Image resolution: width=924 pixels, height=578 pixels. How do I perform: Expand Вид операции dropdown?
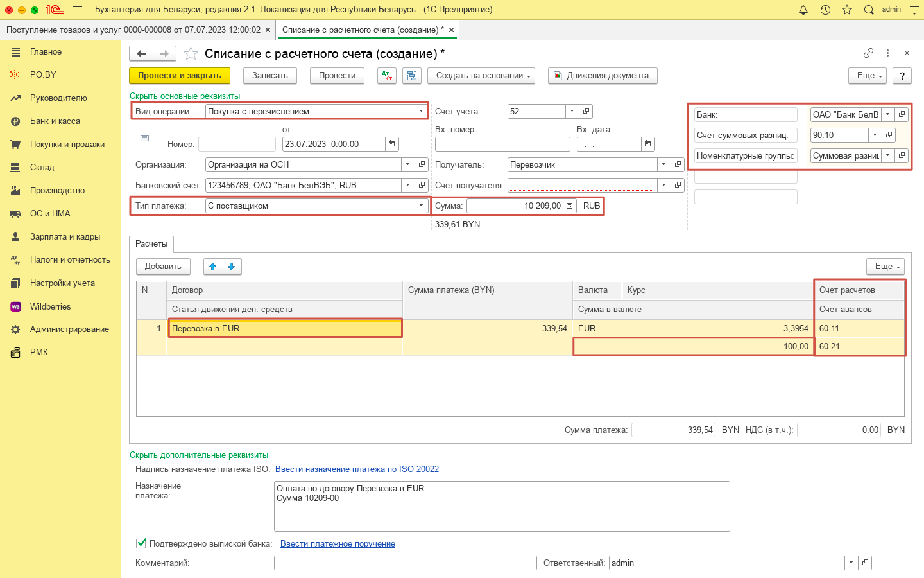coord(421,111)
